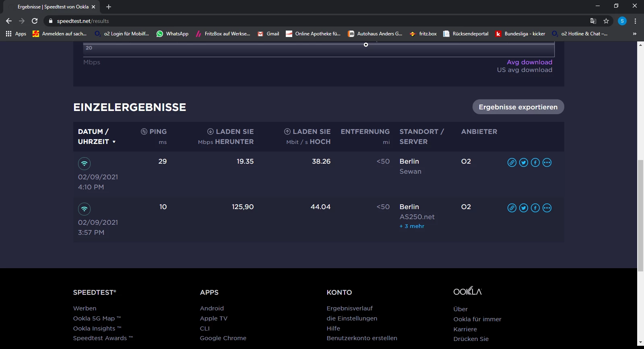The height and width of the screenshot is (349, 644).
Task: Click the data point on download graph
Action: tap(366, 45)
